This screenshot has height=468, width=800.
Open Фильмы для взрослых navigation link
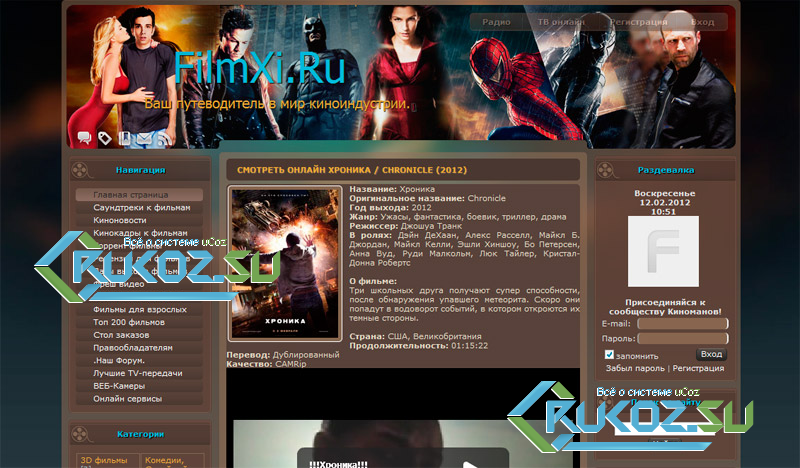pos(139,310)
